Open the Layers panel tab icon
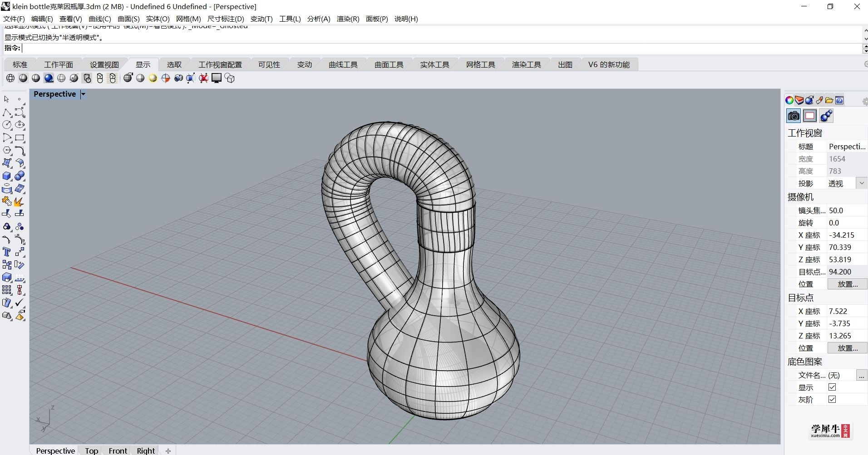 coord(799,100)
